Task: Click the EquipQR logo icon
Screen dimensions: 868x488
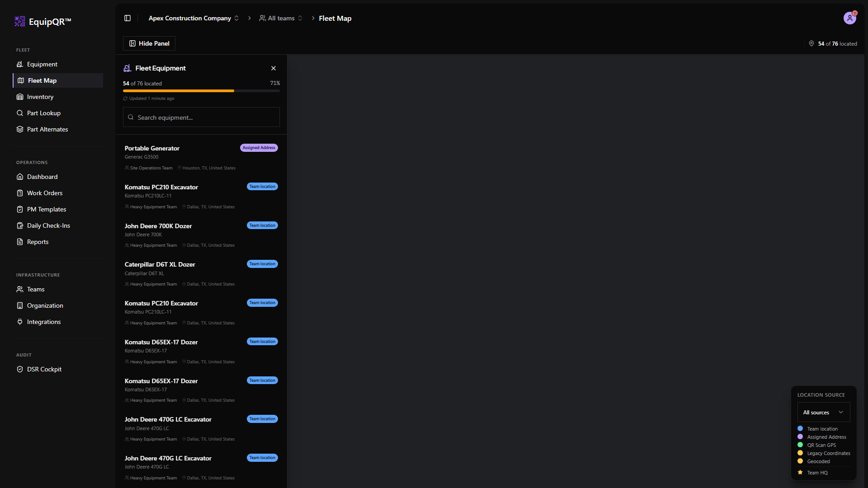Action: click(x=20, y=21)
